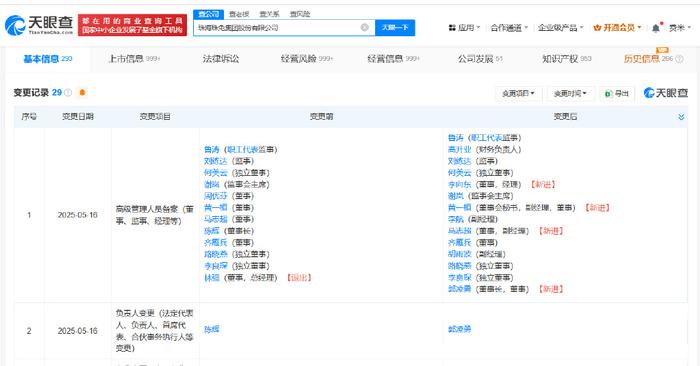Click the 变更后 column header
700x366 pixels.
click(565, 116)
